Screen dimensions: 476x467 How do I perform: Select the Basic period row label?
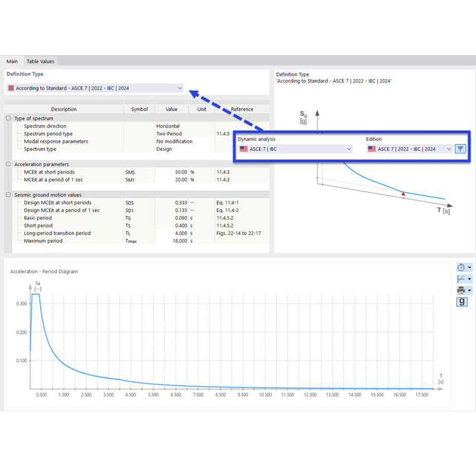[38, 218]
